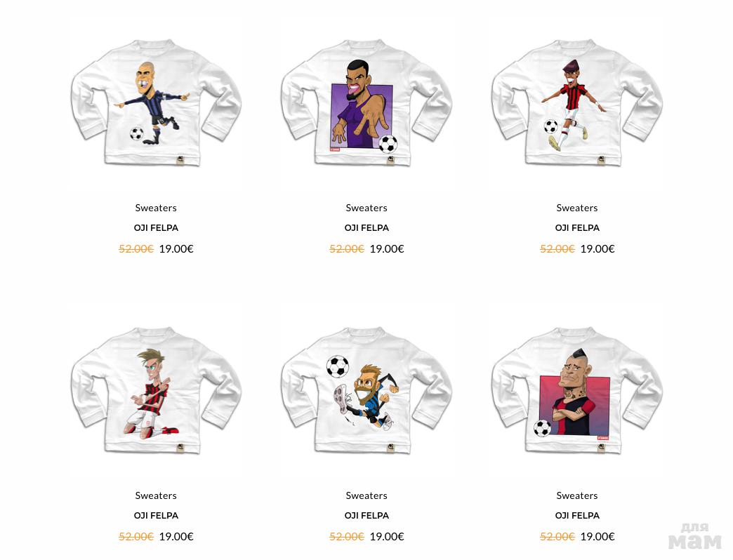Click Sweaters category under mohawk player sweater

point(577,495)
